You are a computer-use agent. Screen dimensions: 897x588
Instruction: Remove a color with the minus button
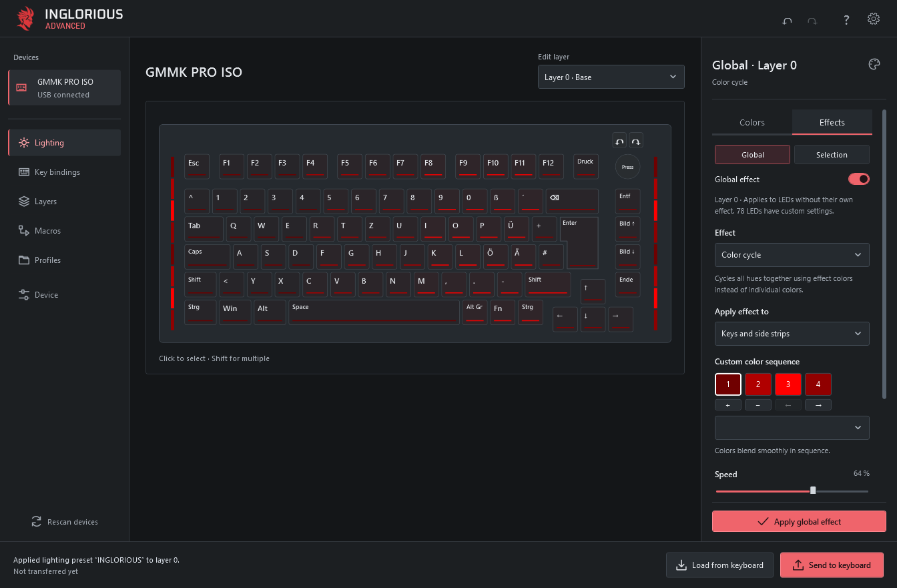click(x=758, y=405)
